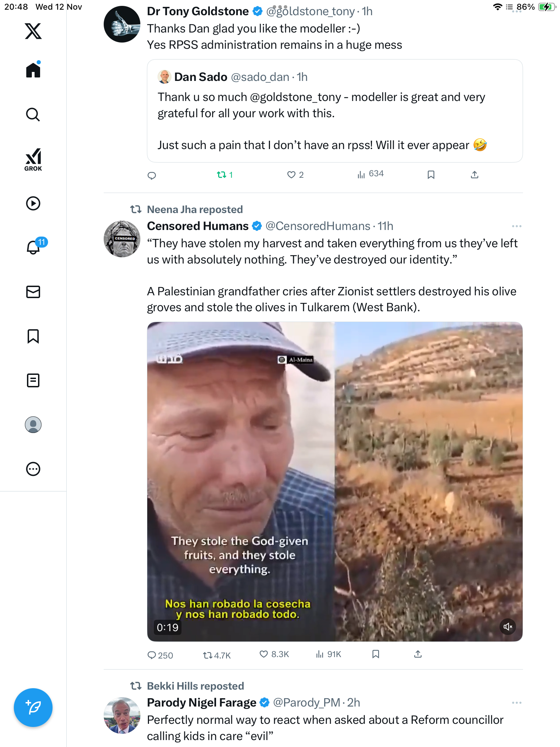Play the Palestinian grandfather video

point(334,481)
